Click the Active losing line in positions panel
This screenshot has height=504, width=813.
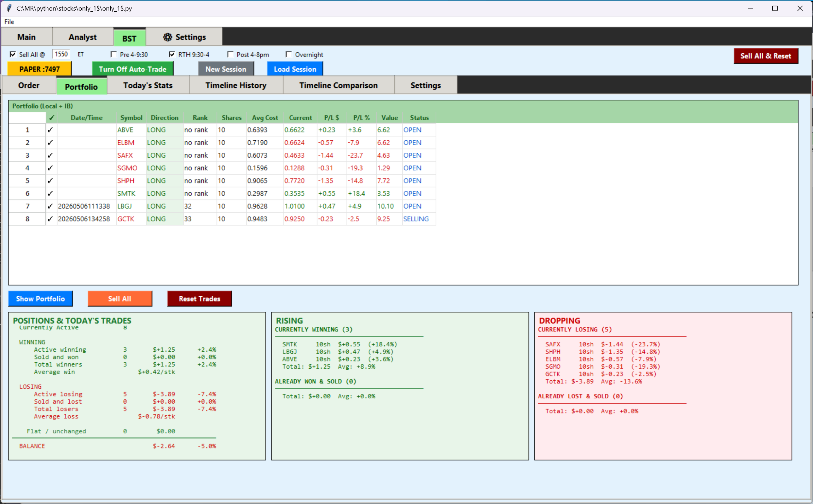125,394
